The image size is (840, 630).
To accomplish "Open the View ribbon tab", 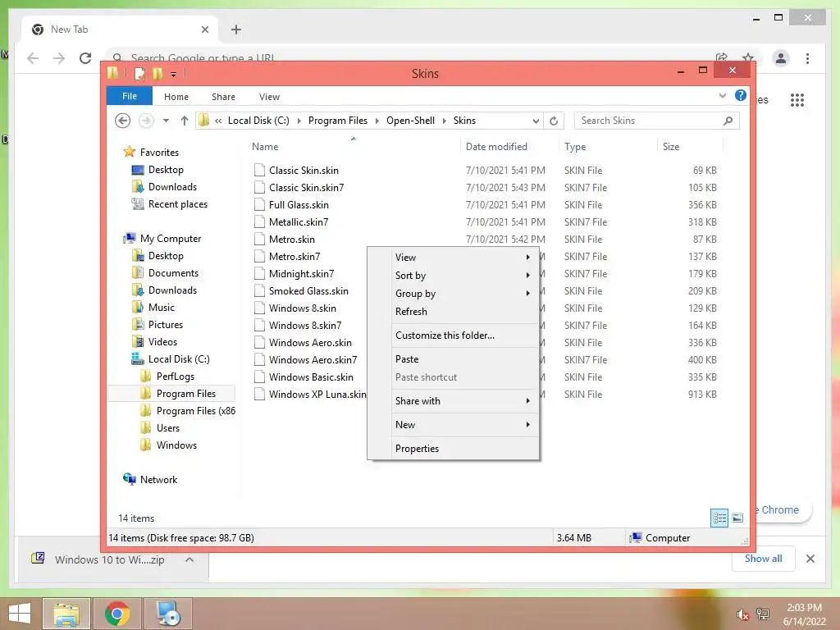I will (269, 97).
